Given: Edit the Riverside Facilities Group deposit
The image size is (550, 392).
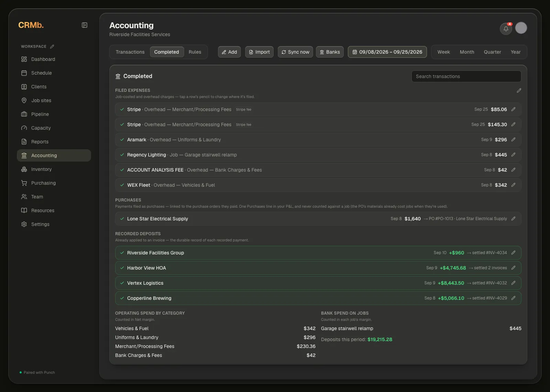Looking at the screenshot, I should pos(513,253).
